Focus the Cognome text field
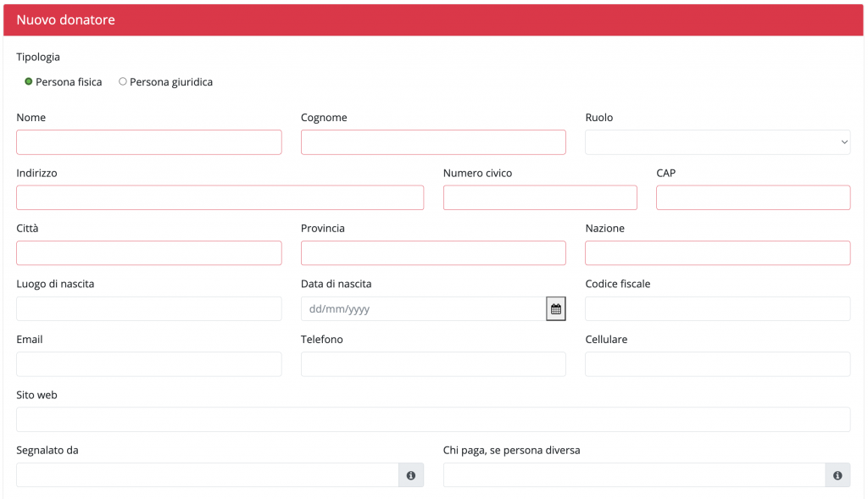This screenshot has width=868, height=499. [x=433, y=142]
